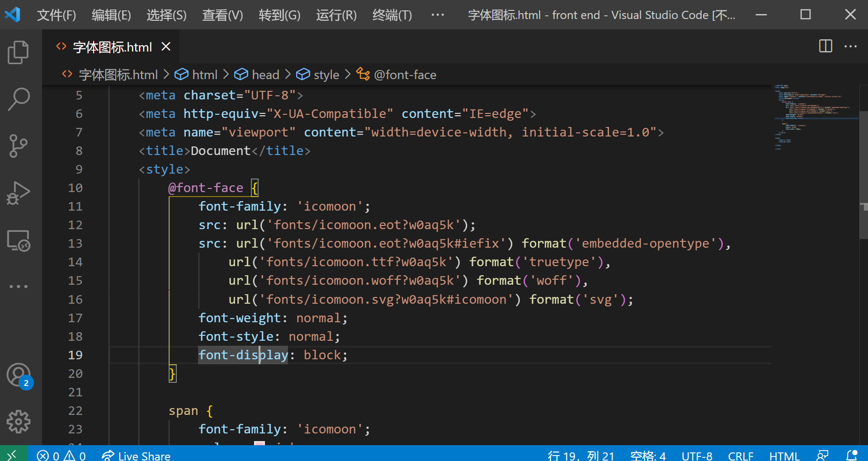This screenshot has height=461, width=868.
Task: Open the 查看(V) menu
Action: pos(222,15)
